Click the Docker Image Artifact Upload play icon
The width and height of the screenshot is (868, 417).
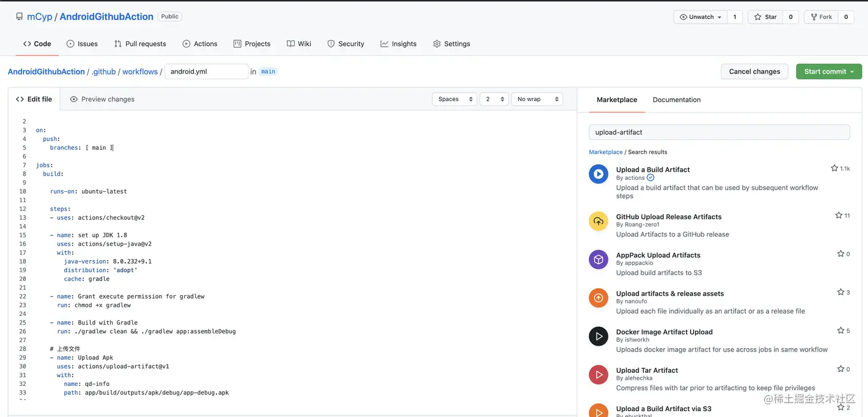[598, 336]
